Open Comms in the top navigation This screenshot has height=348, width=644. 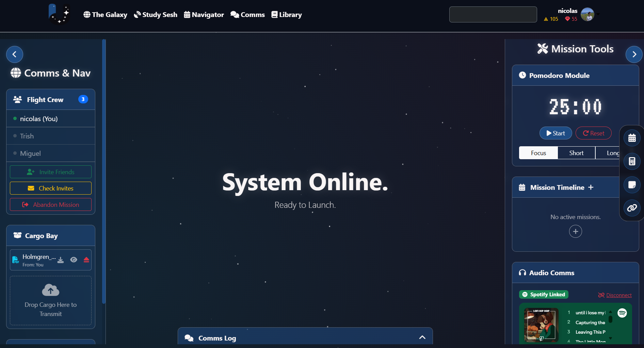tap(247, 15)
